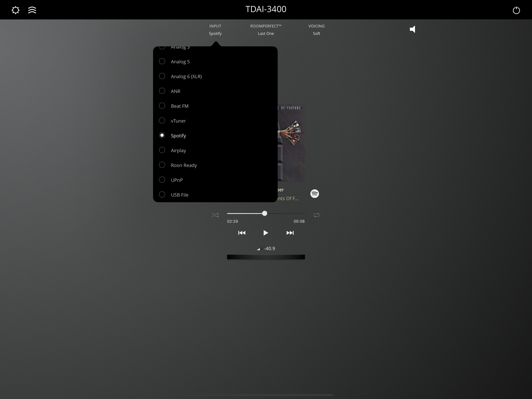532x399 pixels.
Task: Skip to next track
Action: point(290,233)
